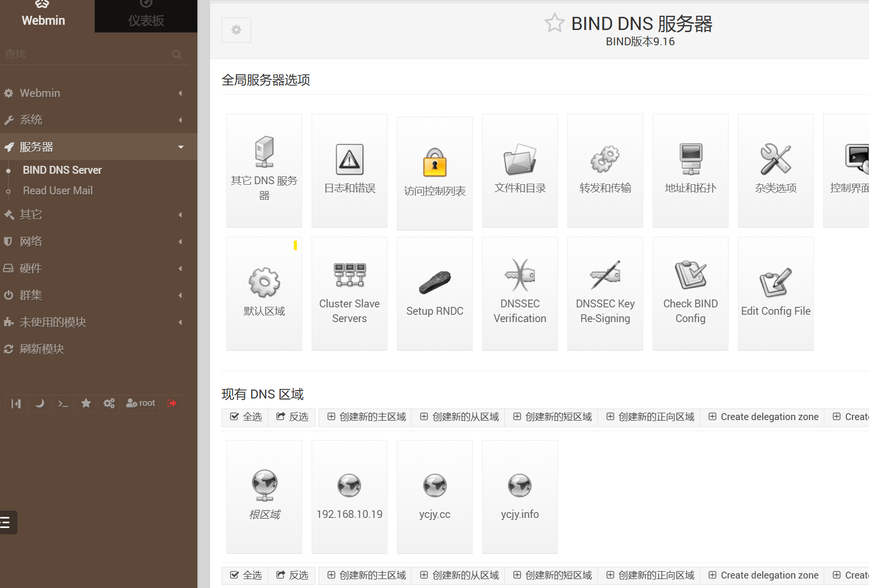Select Read User Mail in sidebar
869x588 pixels.
tap(58, 191)
